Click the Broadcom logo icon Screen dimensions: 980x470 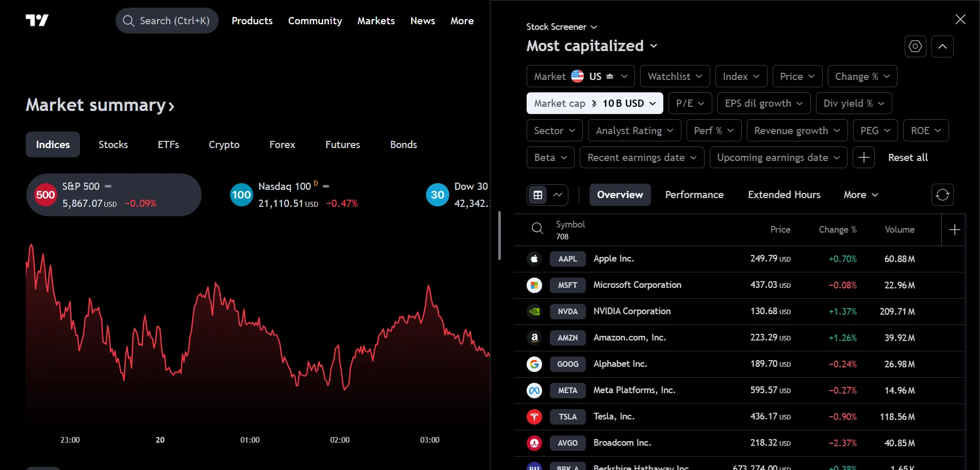click(534, 443)
